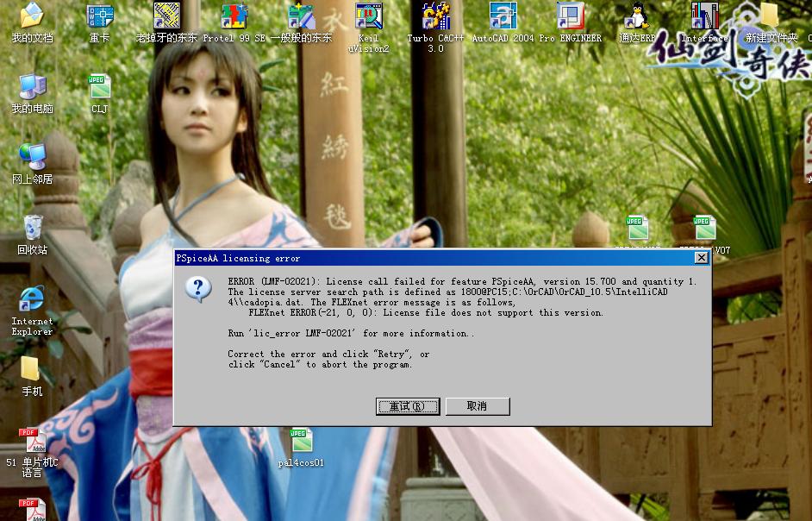Viewport: 812px width, 521px height.
Task: Select the Pro ENGINEER shortcut icon
Action: click(570, 15)
